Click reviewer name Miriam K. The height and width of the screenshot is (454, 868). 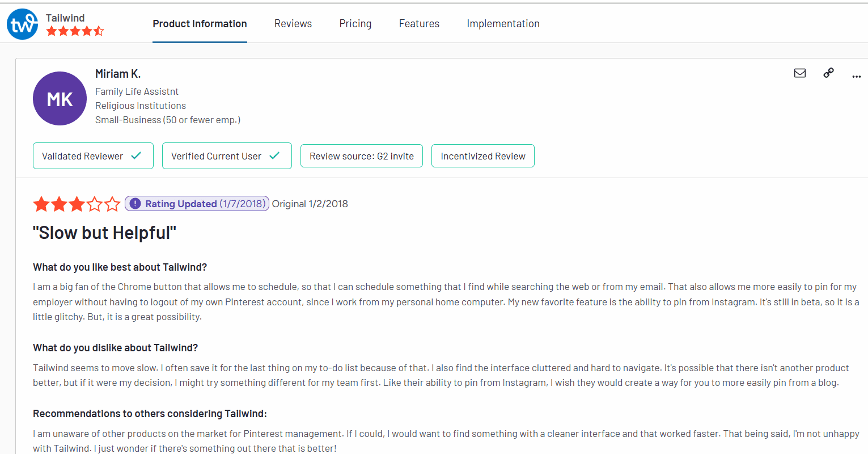[118, 74]
